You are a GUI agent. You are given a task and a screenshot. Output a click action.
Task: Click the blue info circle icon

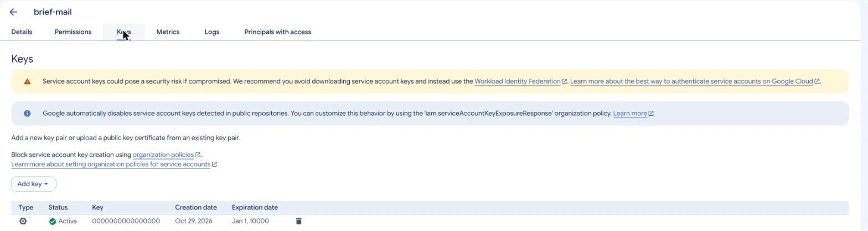click(27, 114)
